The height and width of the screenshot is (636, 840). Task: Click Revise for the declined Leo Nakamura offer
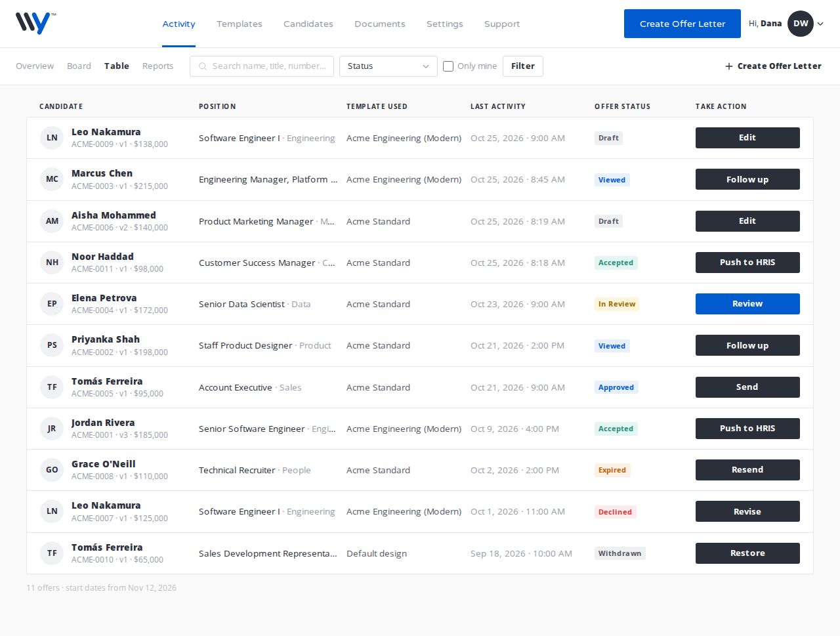pyautogui.click(x=747, y=511)
